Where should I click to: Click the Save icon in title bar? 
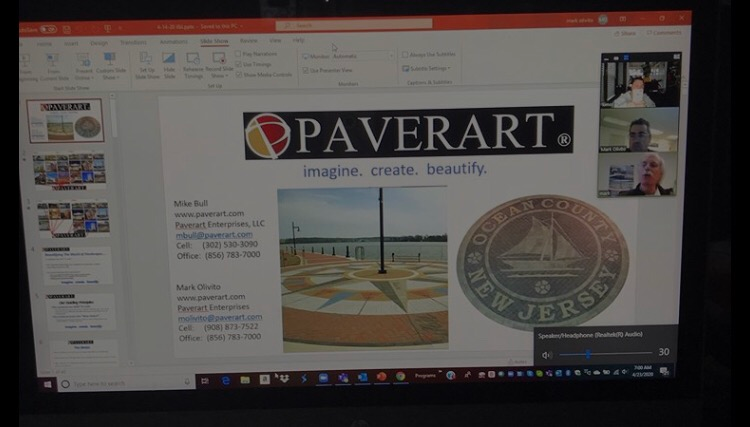point(67,30)
